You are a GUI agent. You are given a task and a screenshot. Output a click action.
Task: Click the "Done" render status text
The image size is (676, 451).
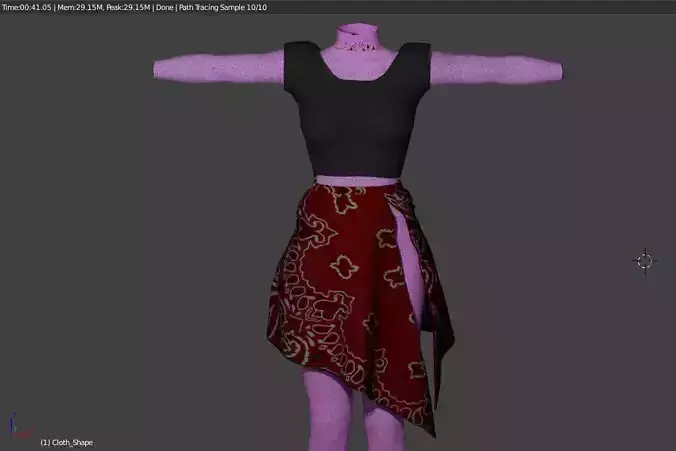[x=165, y=7]
